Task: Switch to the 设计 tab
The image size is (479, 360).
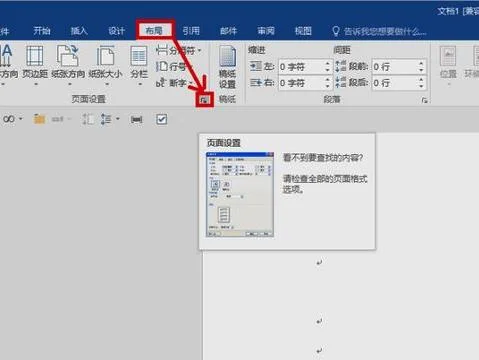Action: [116, 31]
